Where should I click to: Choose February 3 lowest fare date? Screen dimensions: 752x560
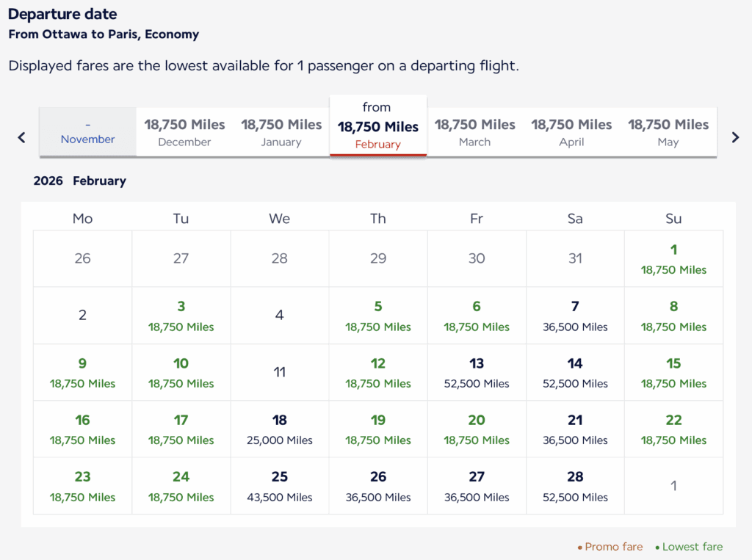(x=181, y=316)
